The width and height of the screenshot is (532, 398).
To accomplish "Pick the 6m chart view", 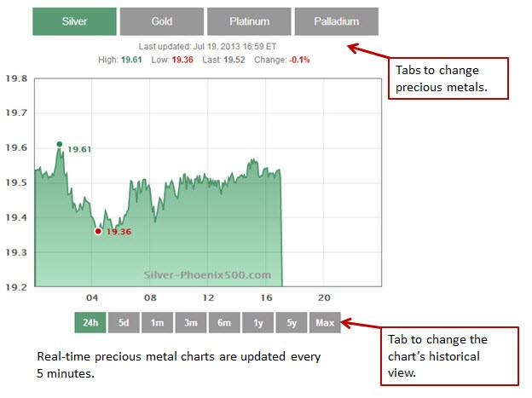I will pyautogui.click(x=224, y=323).
